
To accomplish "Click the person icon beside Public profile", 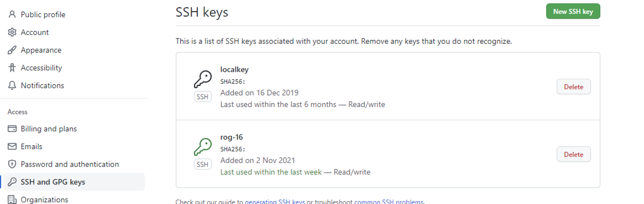I will (x=12, y=15).
